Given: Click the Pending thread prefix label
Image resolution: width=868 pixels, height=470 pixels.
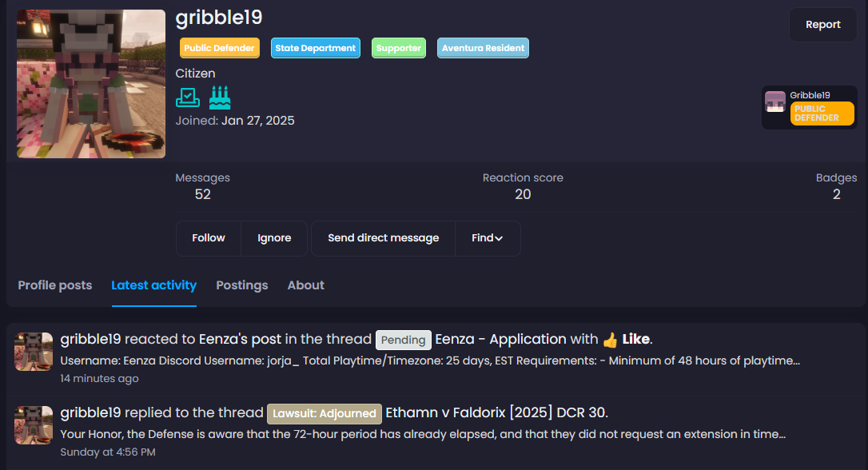Looking at the screenshot, I should pos(404,340).
